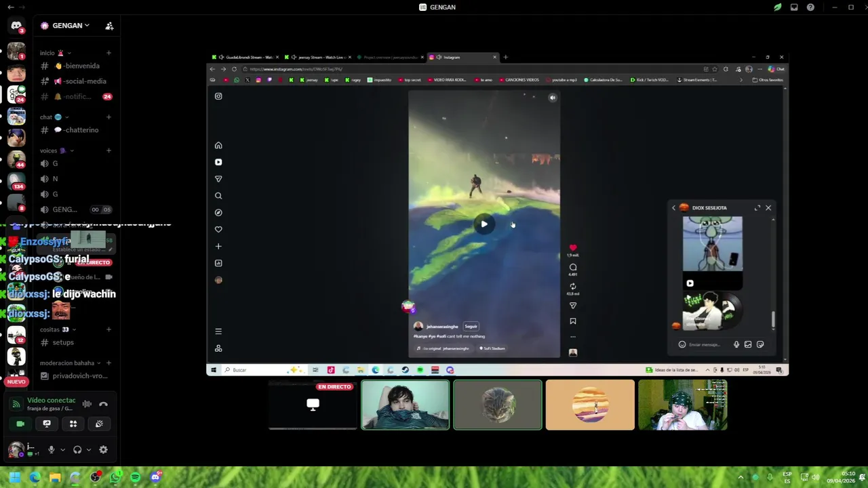Open Instagram Explore compass icon

pos(218,213)
